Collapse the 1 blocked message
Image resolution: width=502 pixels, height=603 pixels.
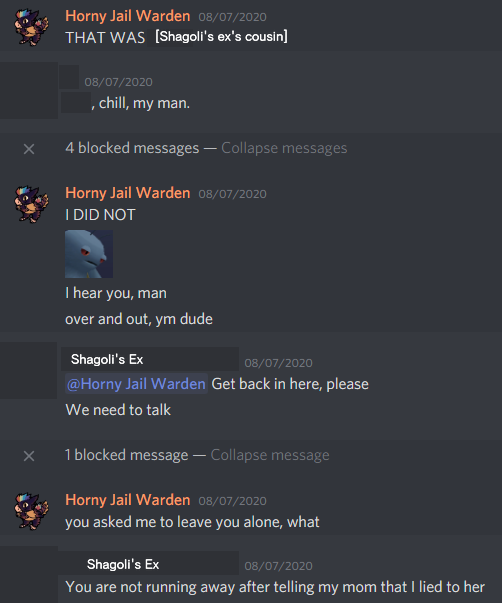coord(270,455)
